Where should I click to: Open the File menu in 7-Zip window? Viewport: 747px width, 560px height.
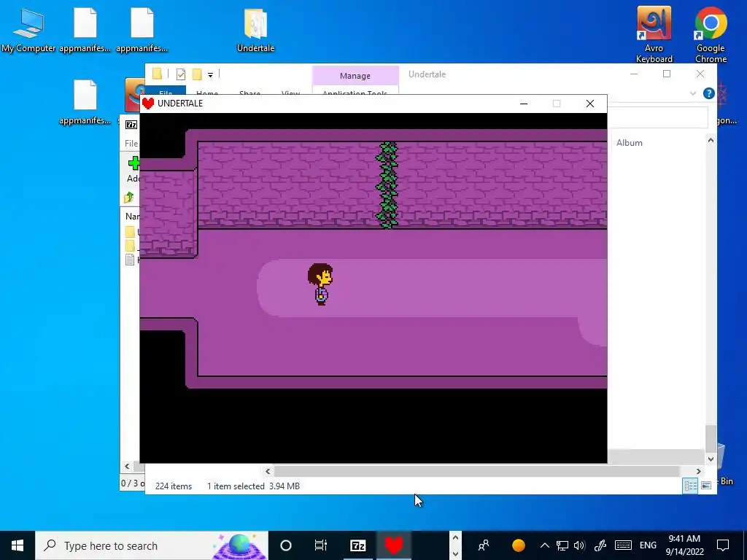[x=131, y=144]
